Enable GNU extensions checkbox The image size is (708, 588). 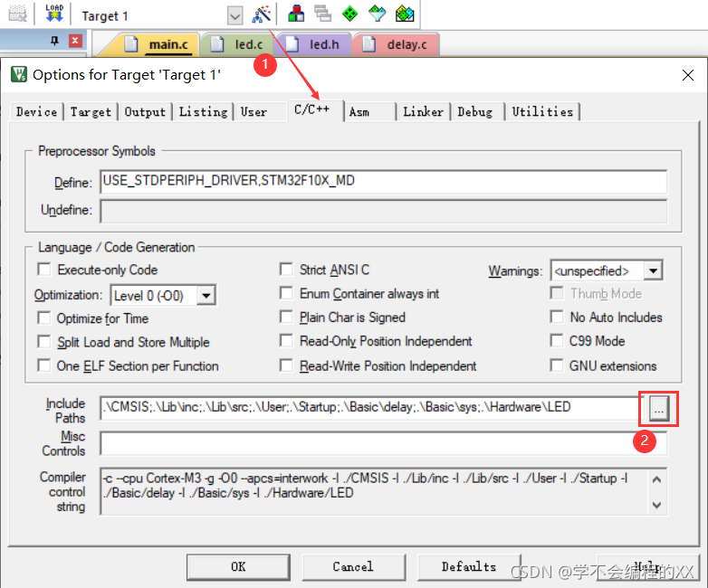click(557, 365)
